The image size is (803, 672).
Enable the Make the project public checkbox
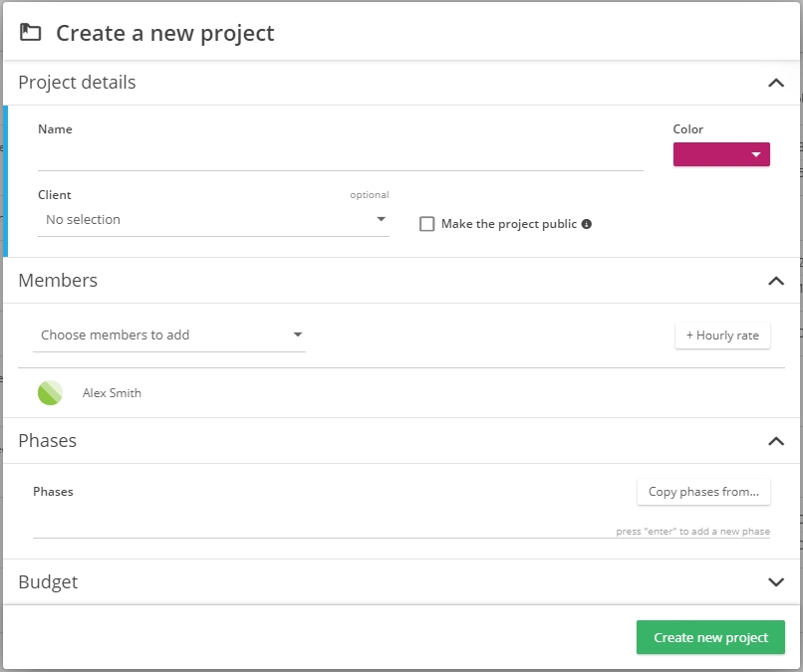point(426,224)
